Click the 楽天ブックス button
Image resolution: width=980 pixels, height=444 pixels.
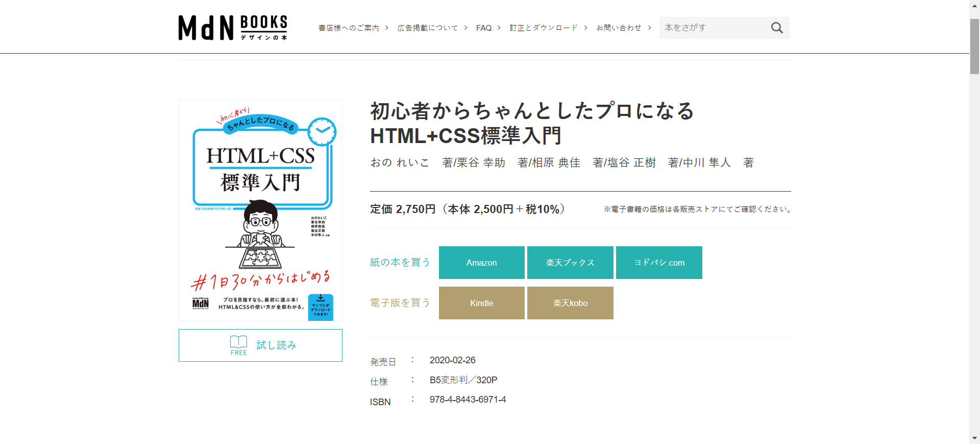(570, 263)
